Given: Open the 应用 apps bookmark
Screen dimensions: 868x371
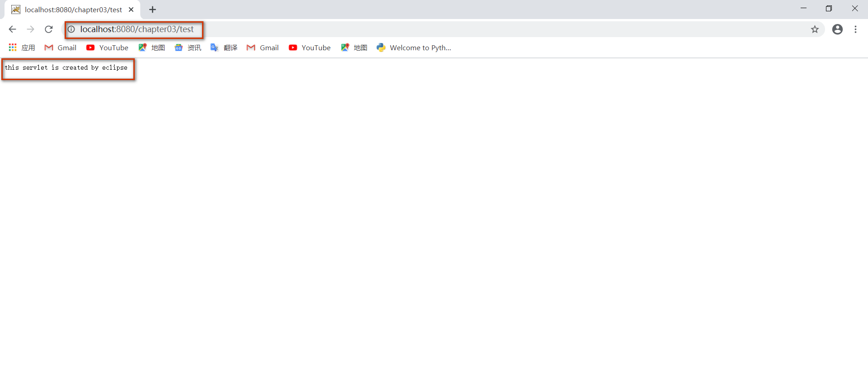Looking at the screenshot, I should (22, 48).
